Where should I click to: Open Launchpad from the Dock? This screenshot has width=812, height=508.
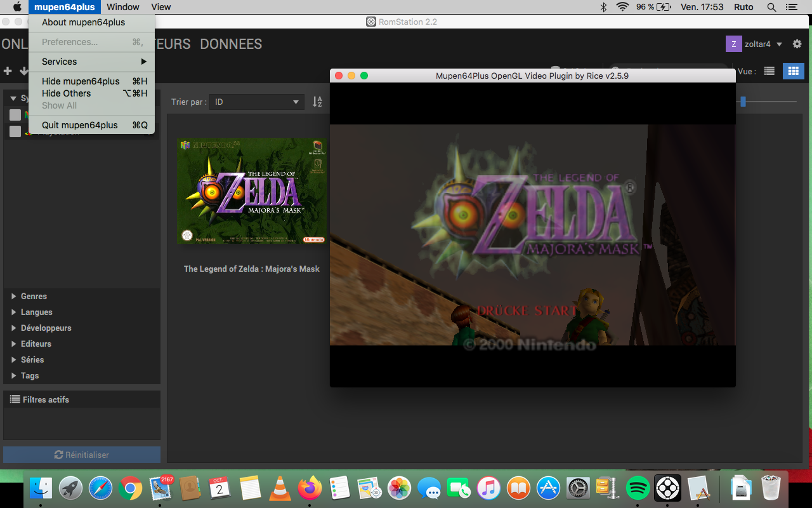coord(70,488)
